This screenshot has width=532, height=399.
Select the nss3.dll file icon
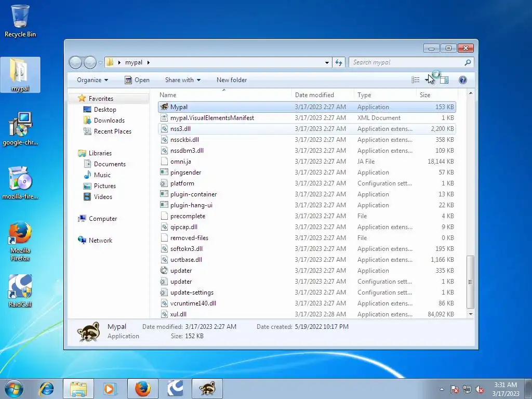click(164, 129)
